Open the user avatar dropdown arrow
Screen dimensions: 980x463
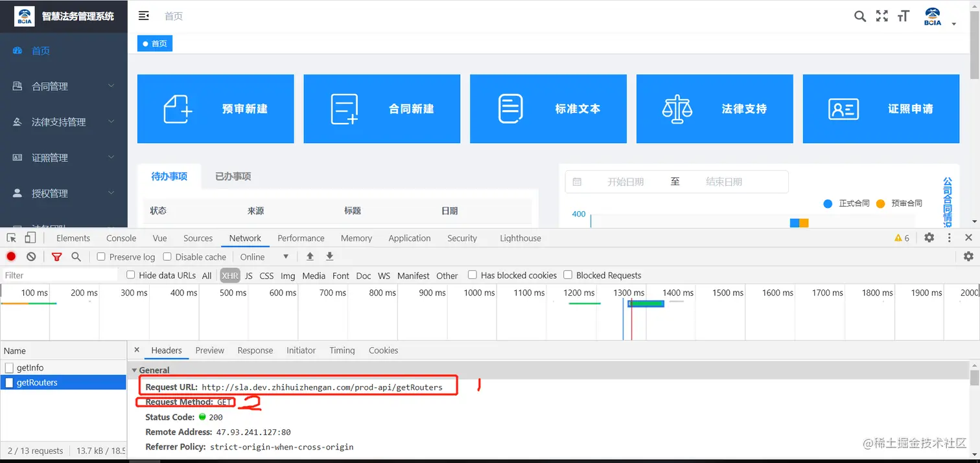coord(953,24)
